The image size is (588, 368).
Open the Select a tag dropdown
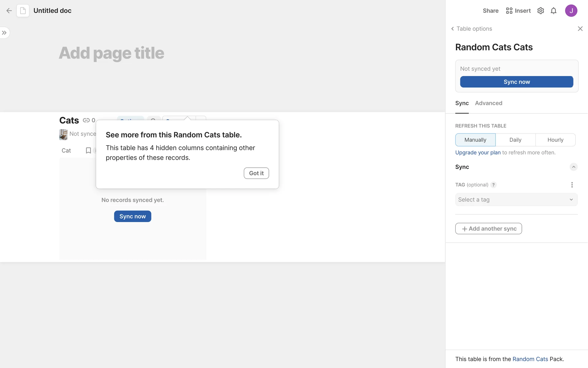516,200
